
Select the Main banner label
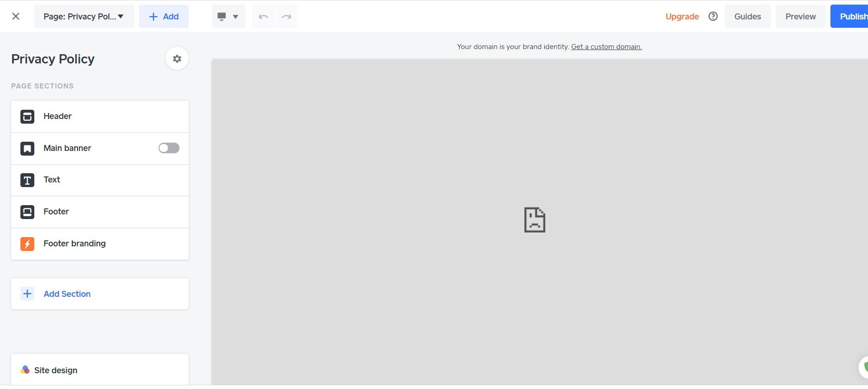[67, 148]
